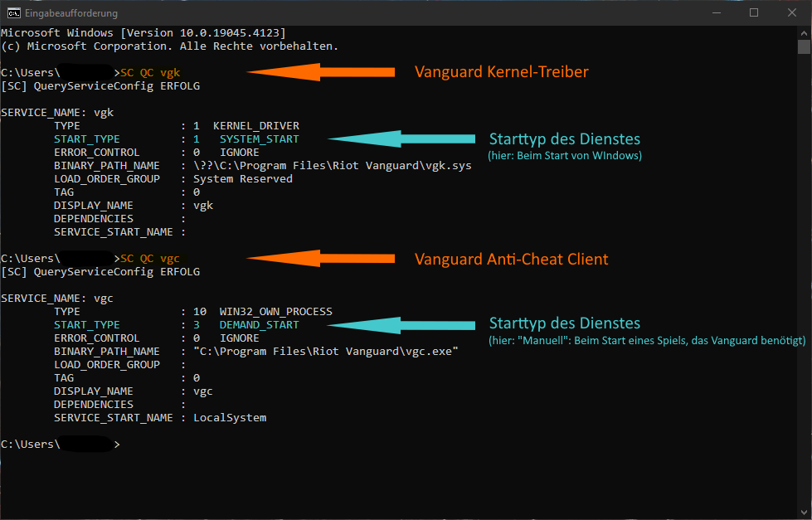Click the 'KERNEL_DRIVER' type value
Viewport: 812px width, 520px height.
click(x=256, y=126)
